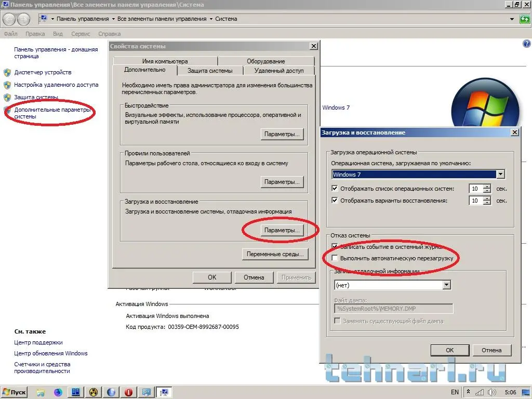Screen dimensions: 532x399
Task: Click the speaker volume tray icon
Action: (x=491, y=393)
